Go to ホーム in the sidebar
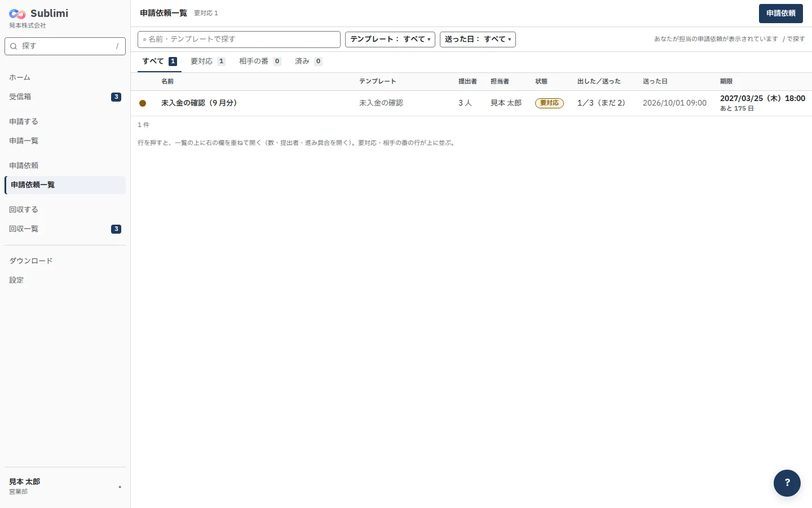This screenshot has width=812, height=508. [65, 78]
